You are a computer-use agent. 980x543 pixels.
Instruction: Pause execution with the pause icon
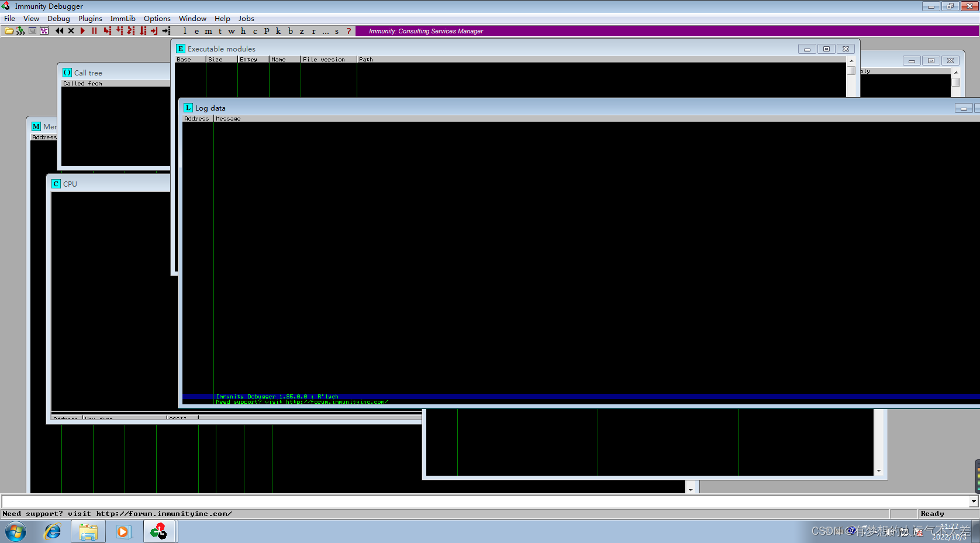click(x=94, y=31)
